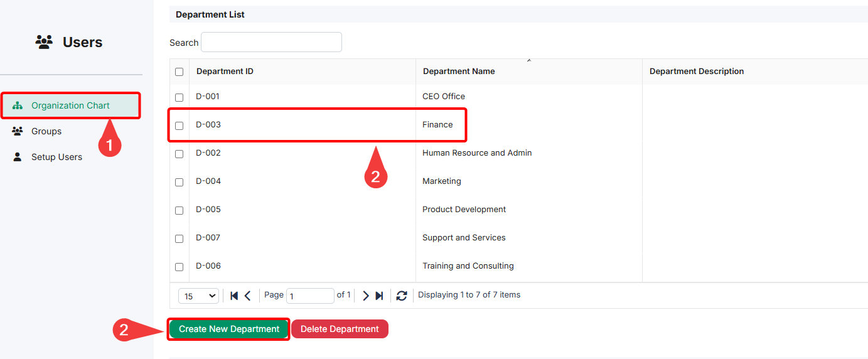Viewport: 868px width, 359px height.
Task: Go to first page pagination icon
Action: (x=234, y=296)
